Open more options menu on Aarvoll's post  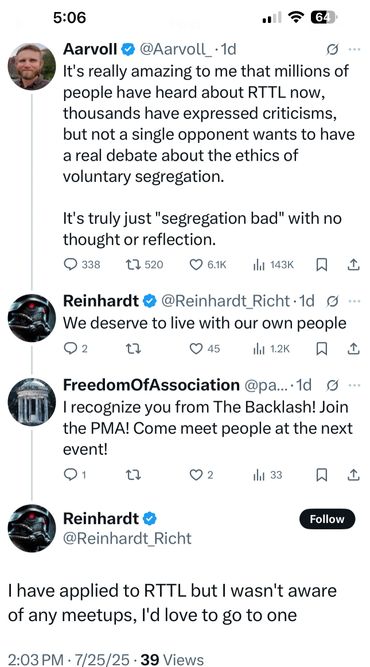[x=354, y=50]
